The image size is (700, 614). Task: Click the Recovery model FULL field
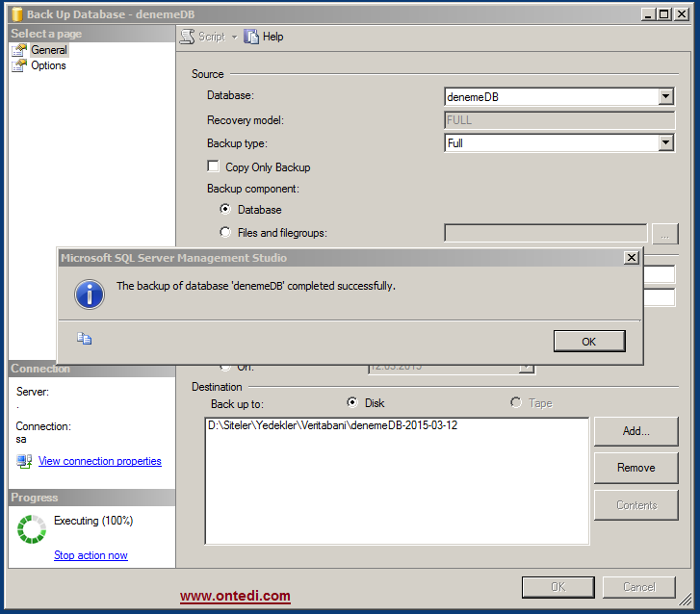point(559,120)
